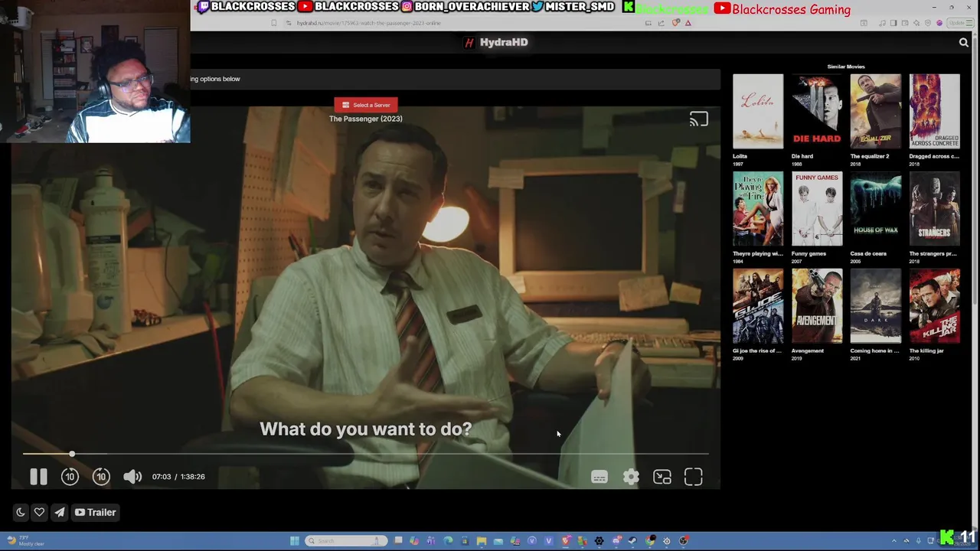The width and height of the screenshot is (980, 551).
Task: Open File Explorer from the taskbar
Action: 482,541
